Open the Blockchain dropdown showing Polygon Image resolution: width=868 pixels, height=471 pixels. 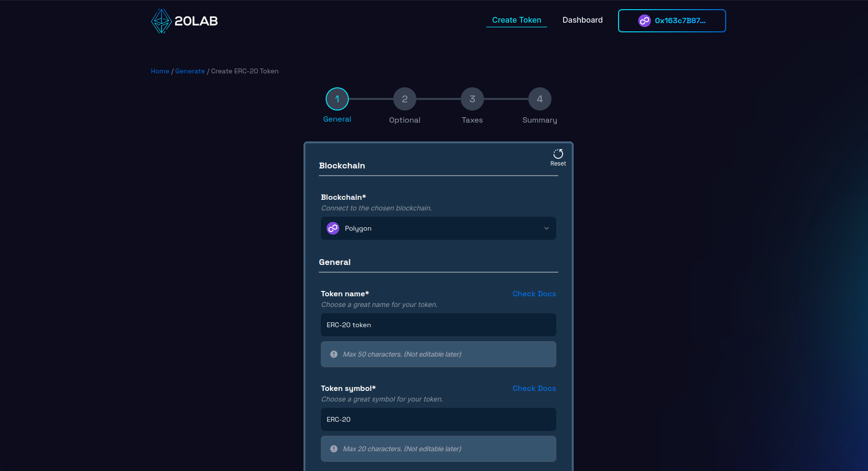point(439,228)
